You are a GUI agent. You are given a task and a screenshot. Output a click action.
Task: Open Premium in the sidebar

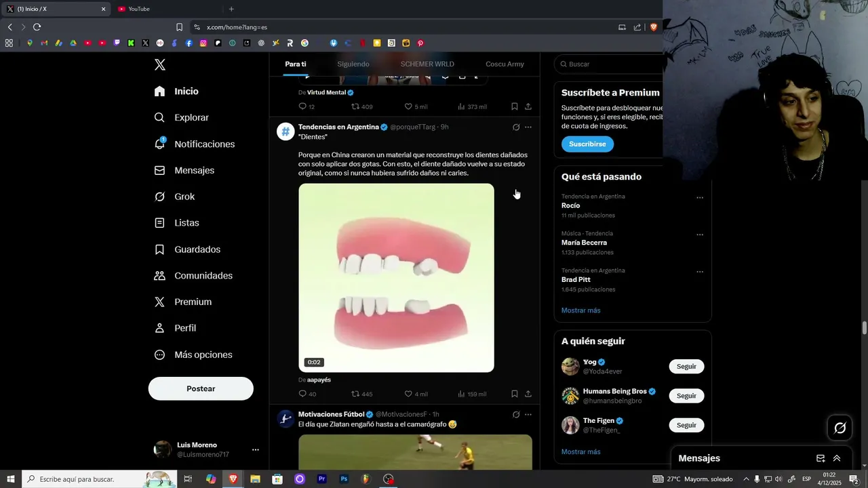coord(182,302)
